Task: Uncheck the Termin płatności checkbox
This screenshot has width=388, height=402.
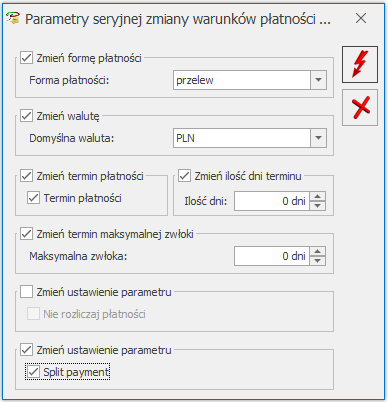Action: coord(33,198)
